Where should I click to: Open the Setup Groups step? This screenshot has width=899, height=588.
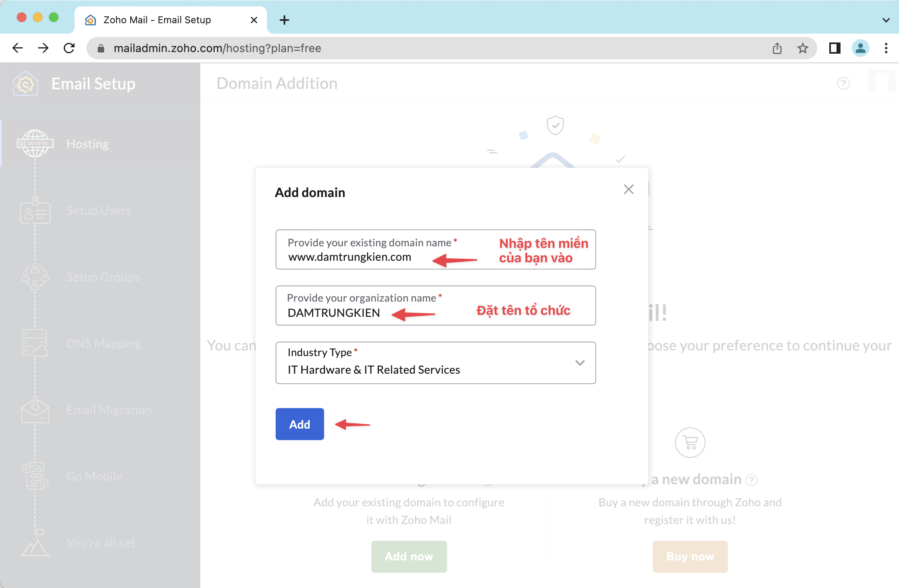point(103,277)
